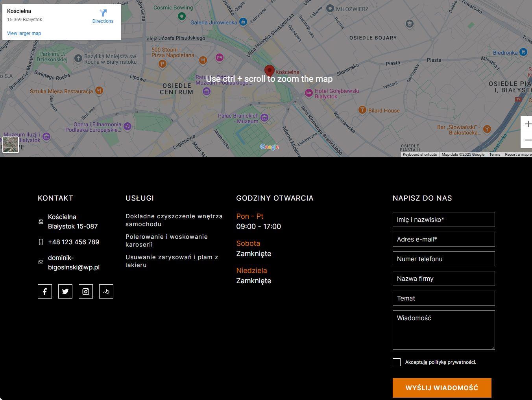Click the red Kościelna map pin
The height and width of the screenshot is (400, 532).
pos(269,71)
